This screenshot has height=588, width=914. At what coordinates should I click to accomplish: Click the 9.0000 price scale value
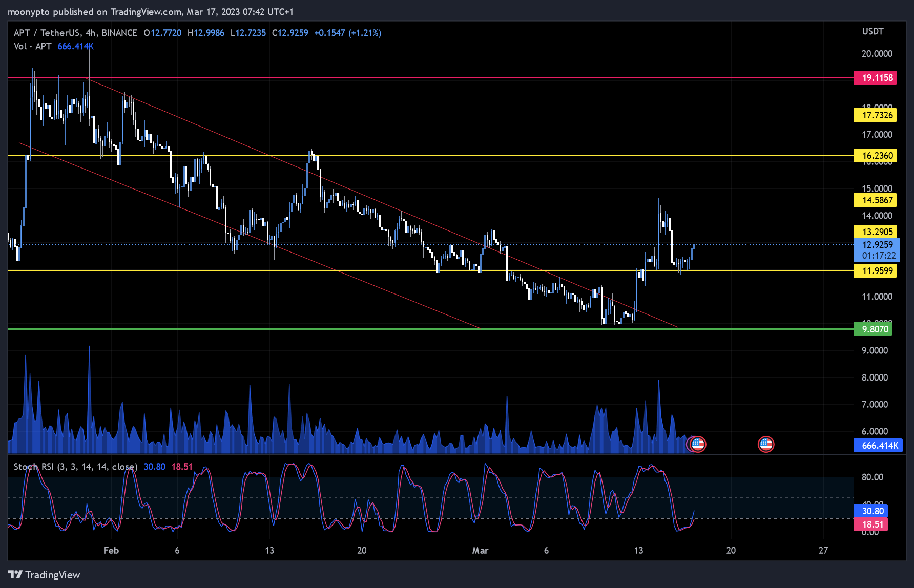[x=875, y=351]
